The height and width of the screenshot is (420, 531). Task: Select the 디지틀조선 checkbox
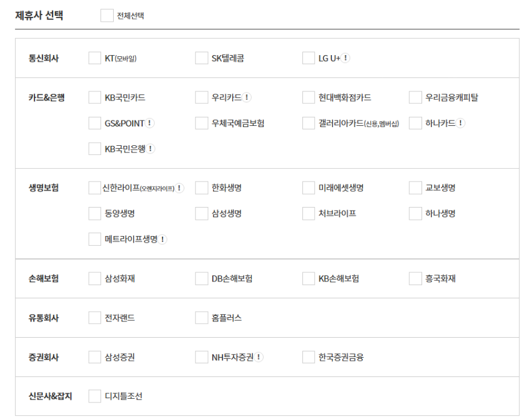(94, 396)
